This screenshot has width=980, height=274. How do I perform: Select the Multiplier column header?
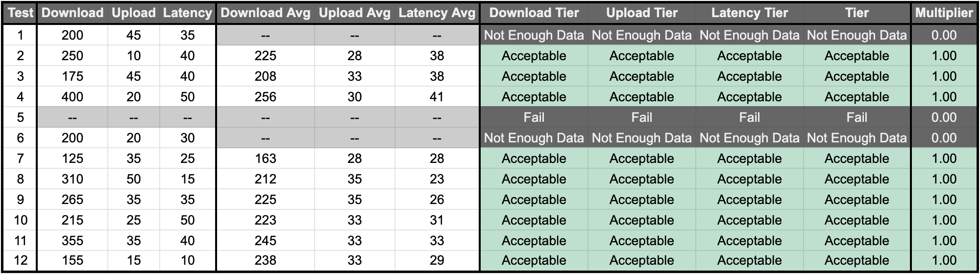click(944, 13)
